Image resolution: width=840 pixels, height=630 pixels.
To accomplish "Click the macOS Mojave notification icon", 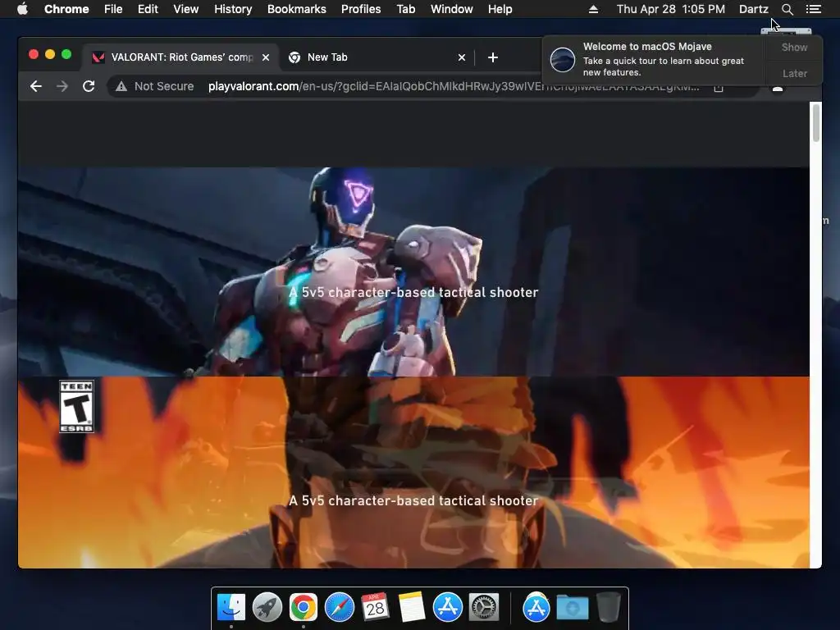I will (563, 59).
